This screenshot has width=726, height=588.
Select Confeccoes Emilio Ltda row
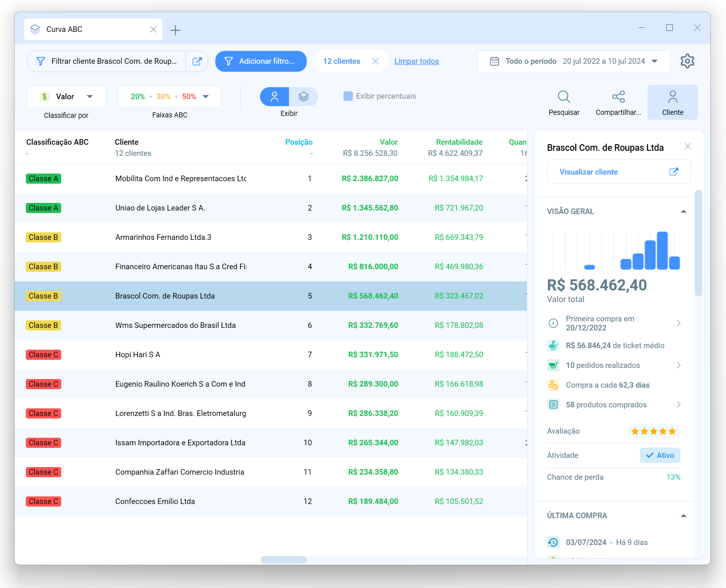click(271, 501)
